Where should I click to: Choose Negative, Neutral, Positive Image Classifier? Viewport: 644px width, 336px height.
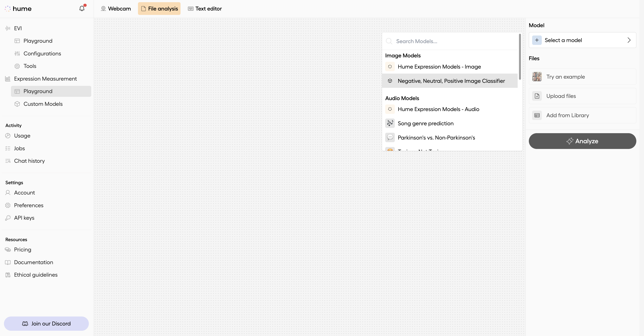click(451, 81)
